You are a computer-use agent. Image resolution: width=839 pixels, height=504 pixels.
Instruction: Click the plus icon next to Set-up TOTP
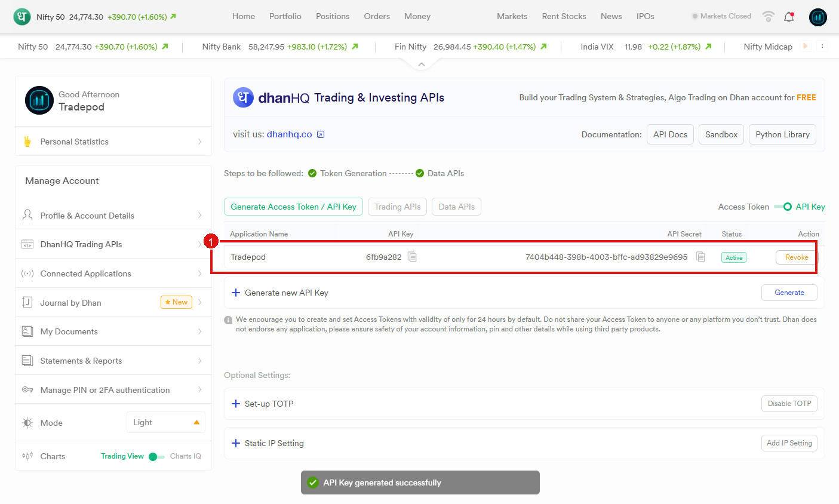click(x=236, y=404)
